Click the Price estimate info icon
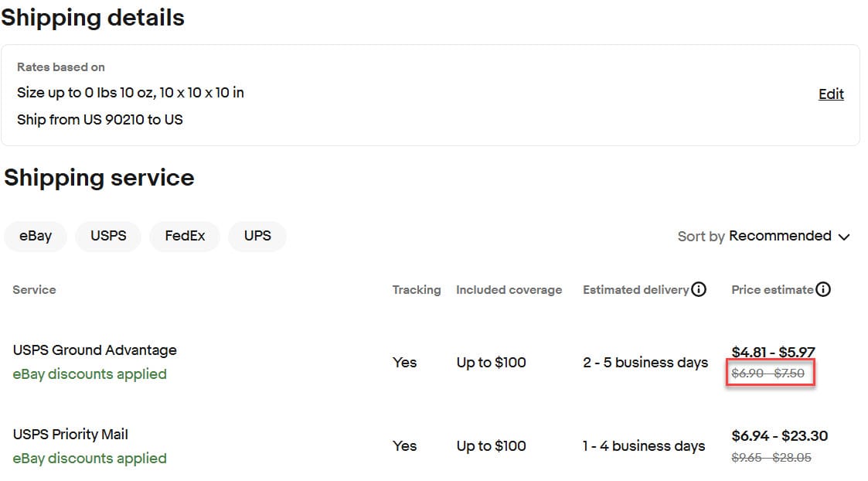868x481 pixels. [x=823, y=290]
